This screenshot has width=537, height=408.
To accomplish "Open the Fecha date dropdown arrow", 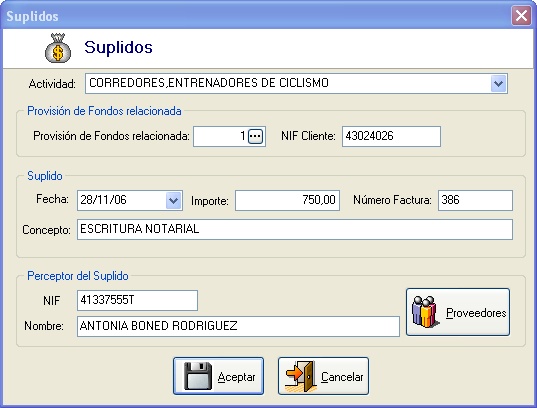I will 174,200.
